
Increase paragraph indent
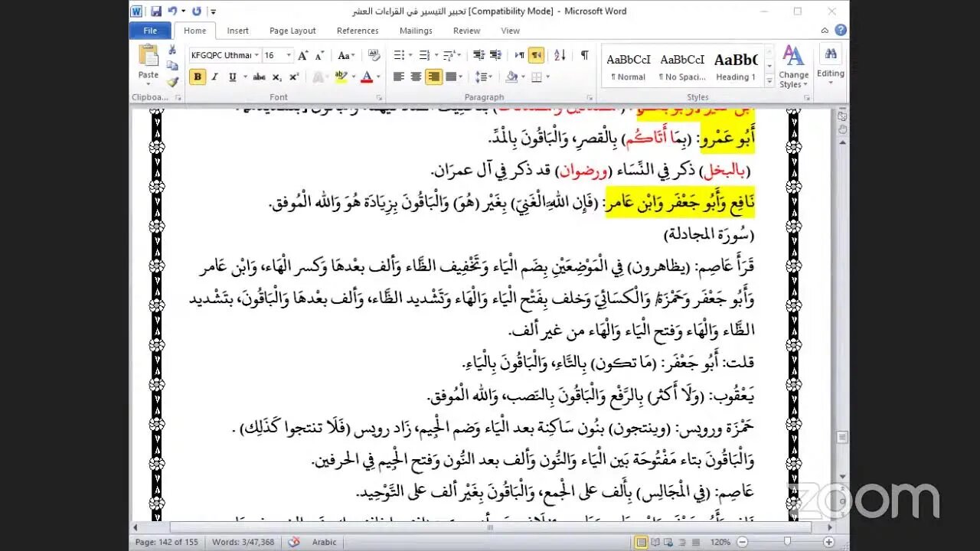pos(495,55)
